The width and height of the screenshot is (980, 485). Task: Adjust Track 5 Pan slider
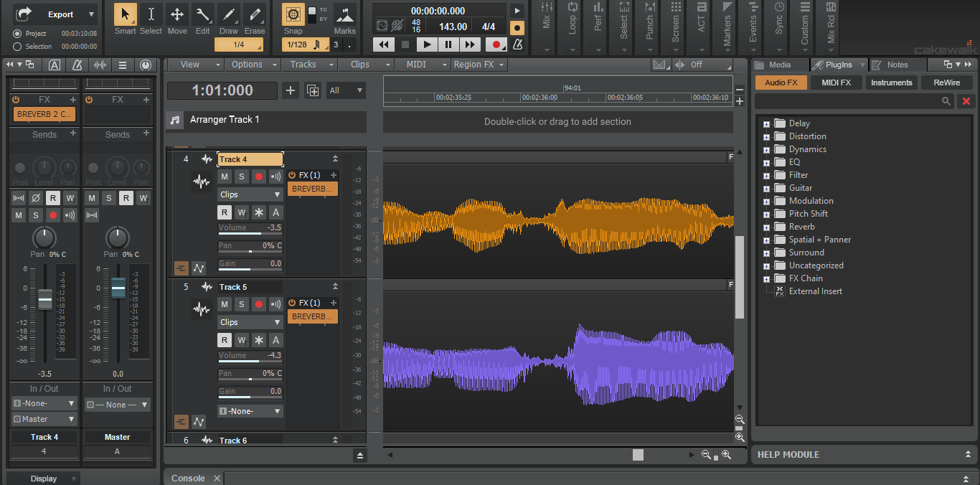tap(250, 375)
